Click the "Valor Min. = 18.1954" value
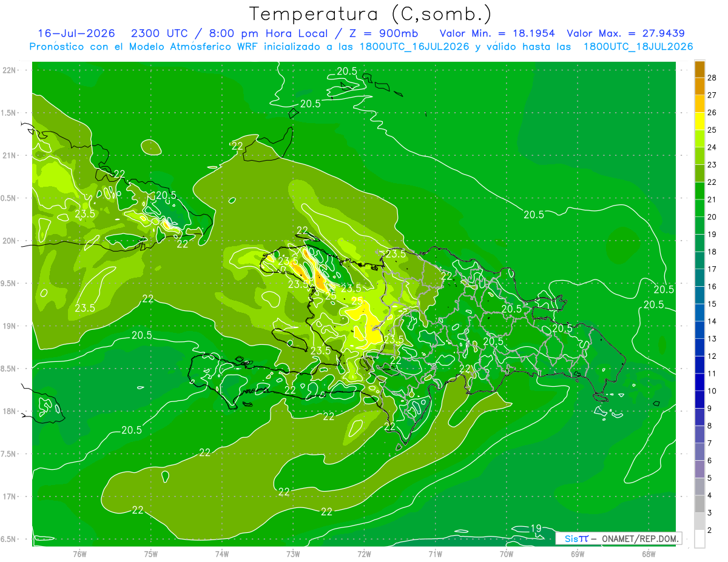Image resolution: width=728 pixels, height=562 pixels. (497, 34)
